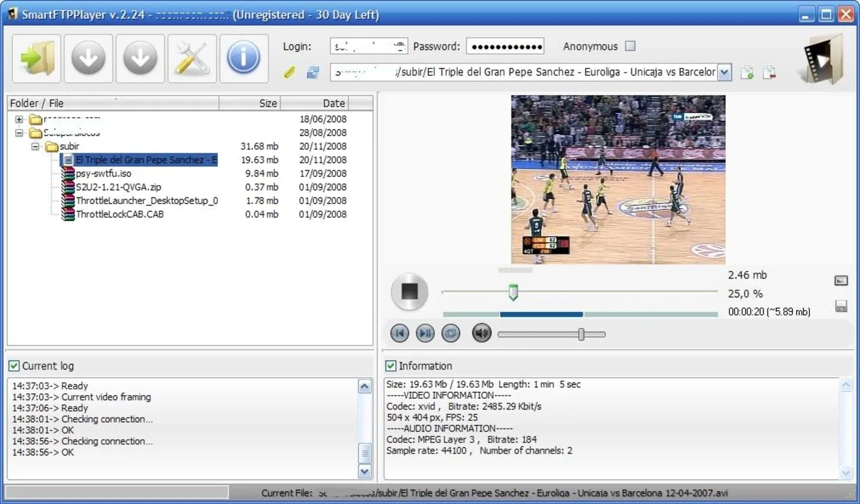This screenshot has height=504, width=860.
Task: Click the SmartFTPPlayer title bar icon
Action: pos(12,14)
